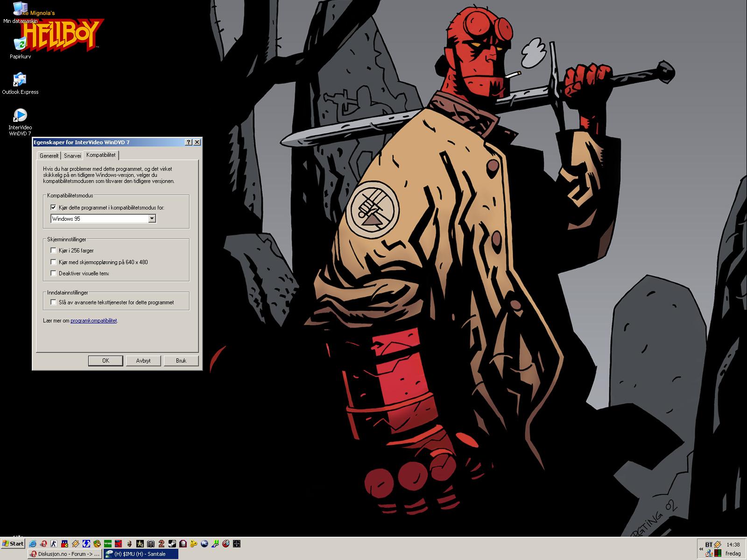Select Outlook Express desktop shortcut
Viewport: 747px width, 560px height.
pos(20,84)
